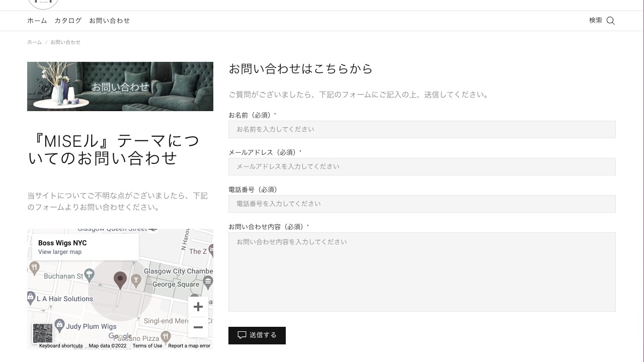Click the Judy Plum Wigs shop marker
The image size is (644, 362).
[x=59, y=325]
